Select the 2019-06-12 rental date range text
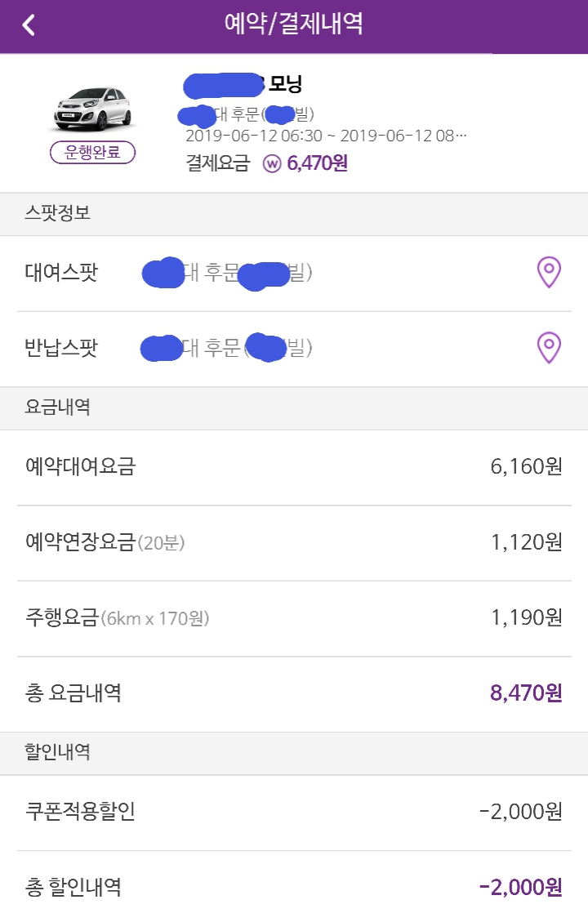Image resolution: width=588 pixels, height=922 pixels. (326, 136)
